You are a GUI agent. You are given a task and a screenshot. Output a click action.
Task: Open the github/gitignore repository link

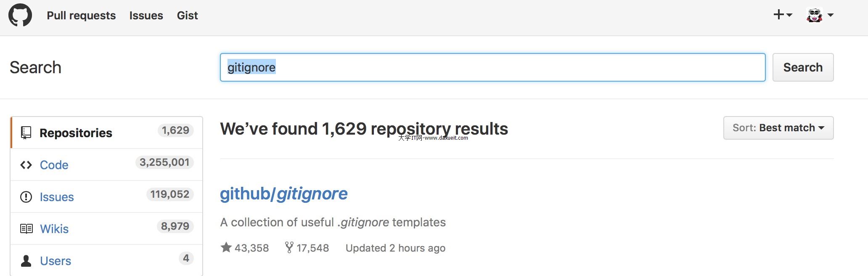(x=283, y=194)
